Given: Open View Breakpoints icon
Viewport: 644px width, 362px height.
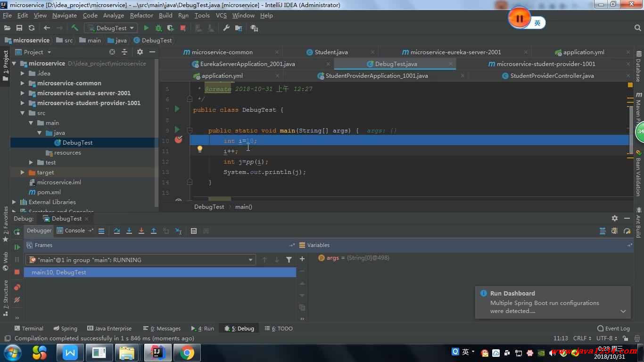Looking at the screenshot, I should (17, 287).
